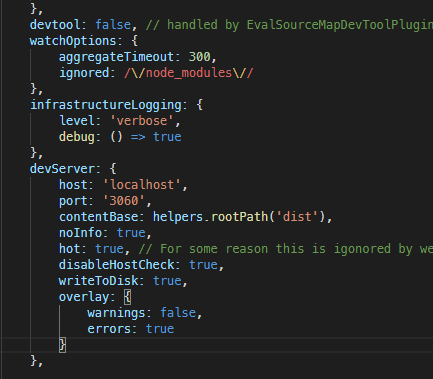This screenshot has width=433, height=379.
Task: Click 'true' returned by debug function
Action: (167, 137)
